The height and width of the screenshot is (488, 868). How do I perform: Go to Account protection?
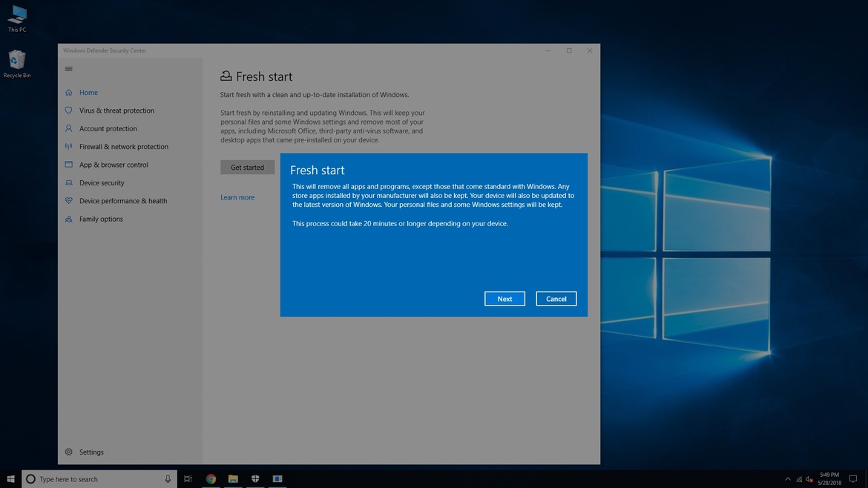pos(108,128)
